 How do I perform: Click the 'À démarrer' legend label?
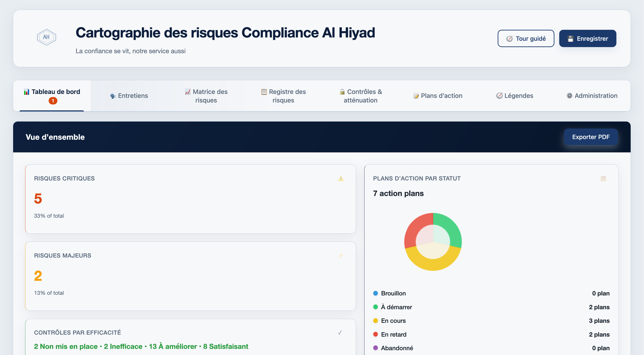(x=396, y=307)
